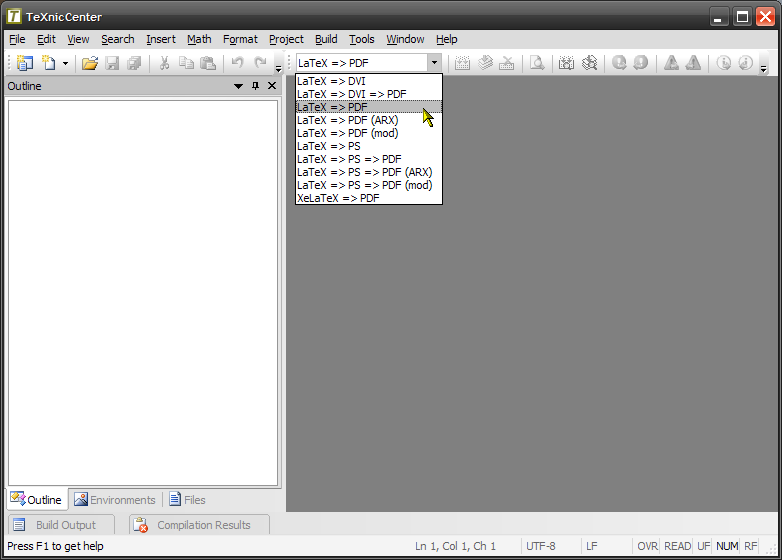
Task: Open the Insert menu
Action: tap(161, 39)
